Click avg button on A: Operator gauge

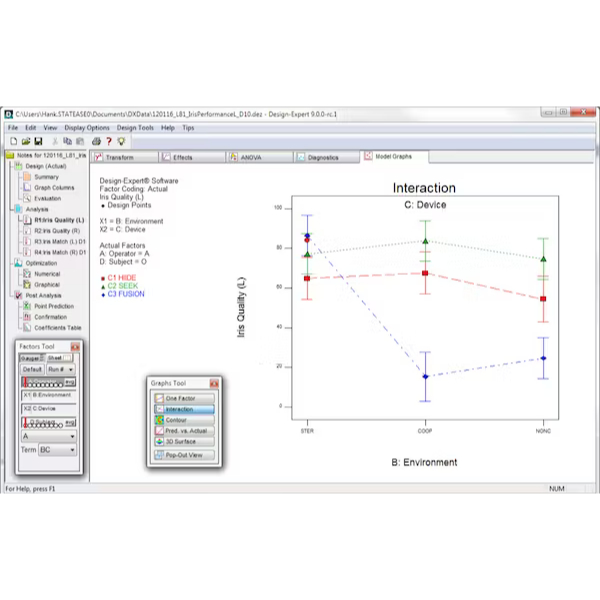point(70,382)
